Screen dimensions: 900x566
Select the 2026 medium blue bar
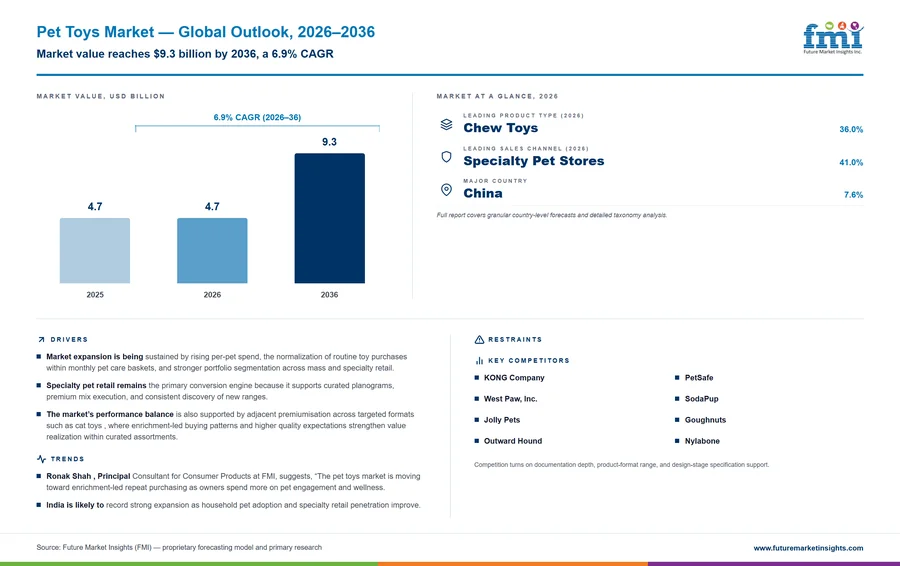(x=212, y=250)
